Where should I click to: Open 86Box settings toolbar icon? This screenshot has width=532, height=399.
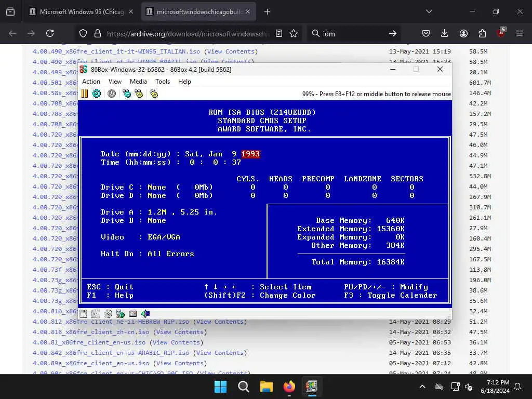pyautogui.click(x=154, y=94)
